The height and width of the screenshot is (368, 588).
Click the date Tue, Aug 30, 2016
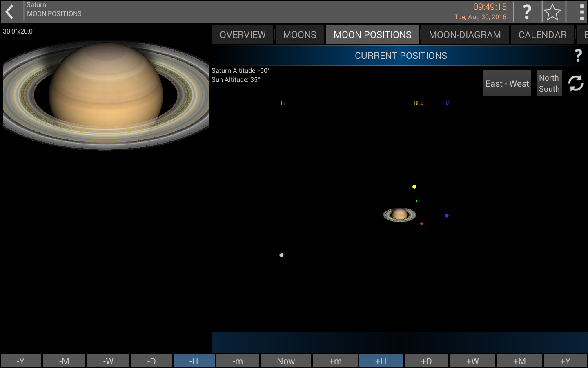[x=480, y=17]
